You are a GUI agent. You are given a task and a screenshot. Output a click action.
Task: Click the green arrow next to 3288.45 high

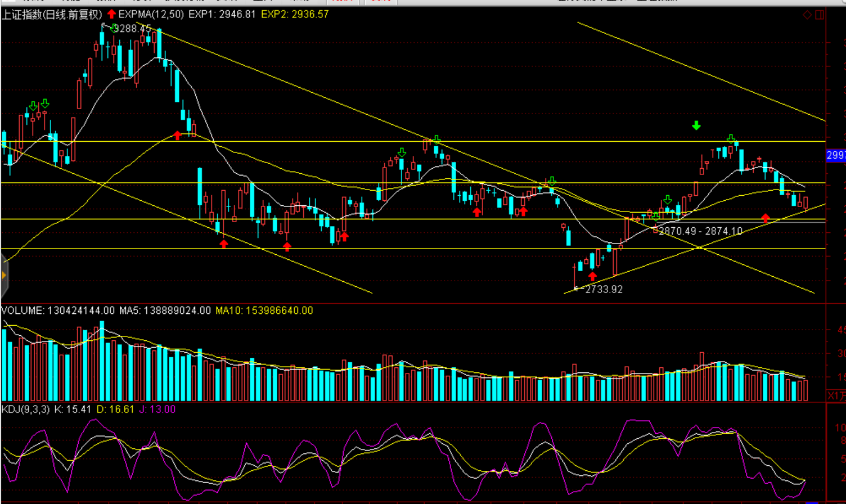(114, 28)
